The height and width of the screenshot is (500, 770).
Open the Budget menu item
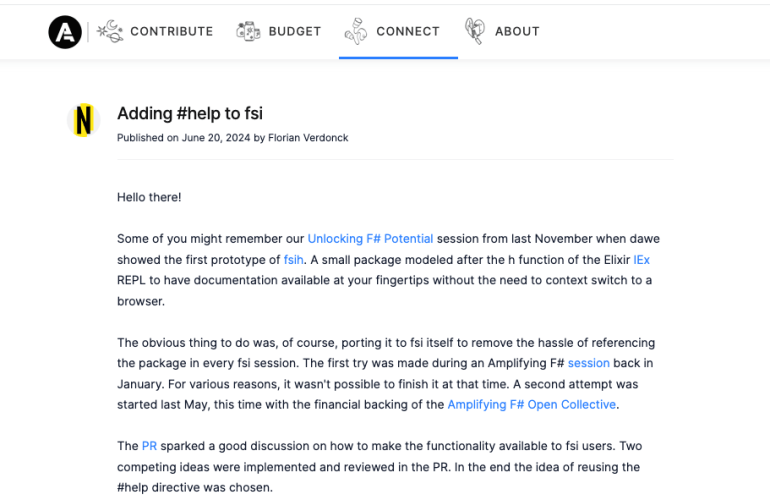pos(294,31)
